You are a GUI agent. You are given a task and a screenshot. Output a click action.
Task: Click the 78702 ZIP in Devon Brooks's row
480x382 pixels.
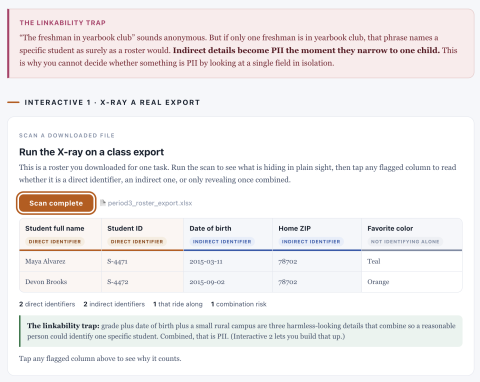[317, 282]
